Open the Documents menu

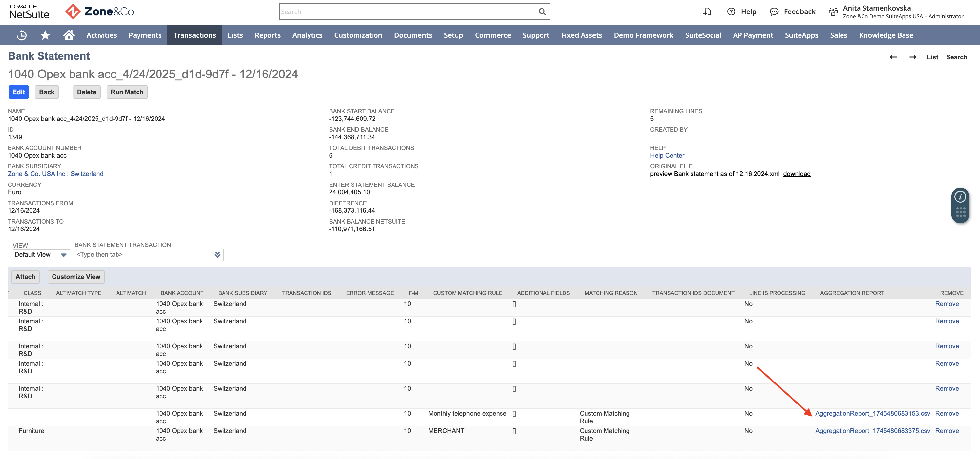pos(413,35)
